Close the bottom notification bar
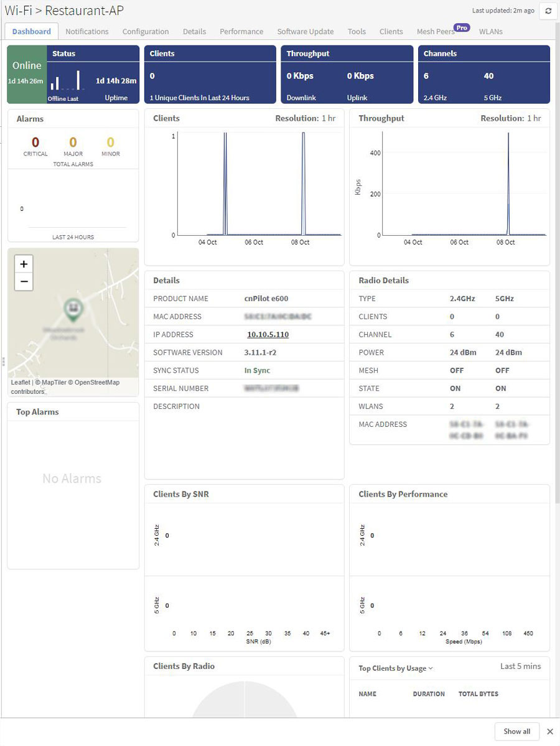Viewport: 560px width, 746px height. pos(550,731)
